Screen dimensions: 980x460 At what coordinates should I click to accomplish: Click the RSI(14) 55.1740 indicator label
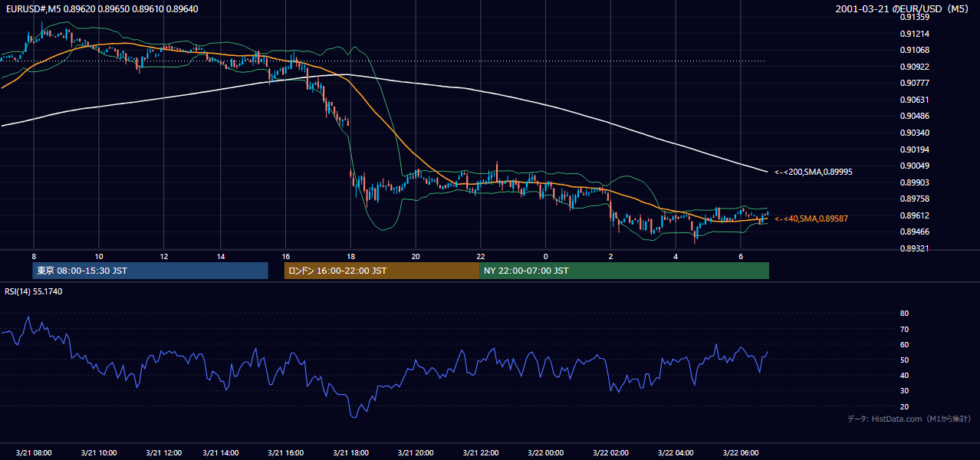[34, 291]
